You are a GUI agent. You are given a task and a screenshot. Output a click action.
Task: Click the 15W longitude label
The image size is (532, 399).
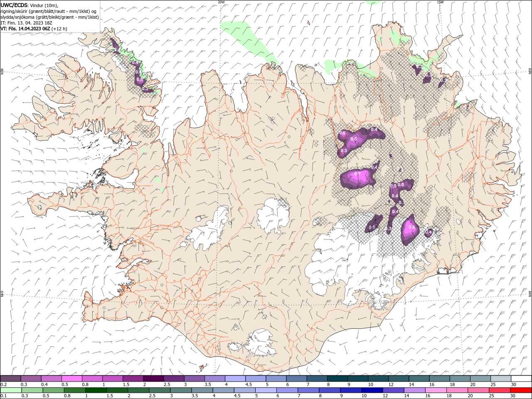point(440,2)
